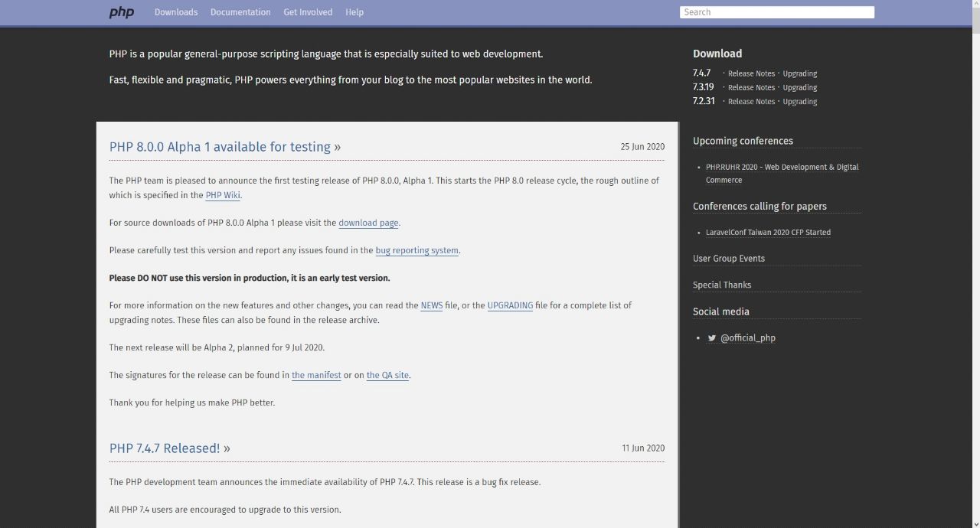Open Conferences calling for papers link
The height and width of the screenshot is (528, 980).
[759, 206]
